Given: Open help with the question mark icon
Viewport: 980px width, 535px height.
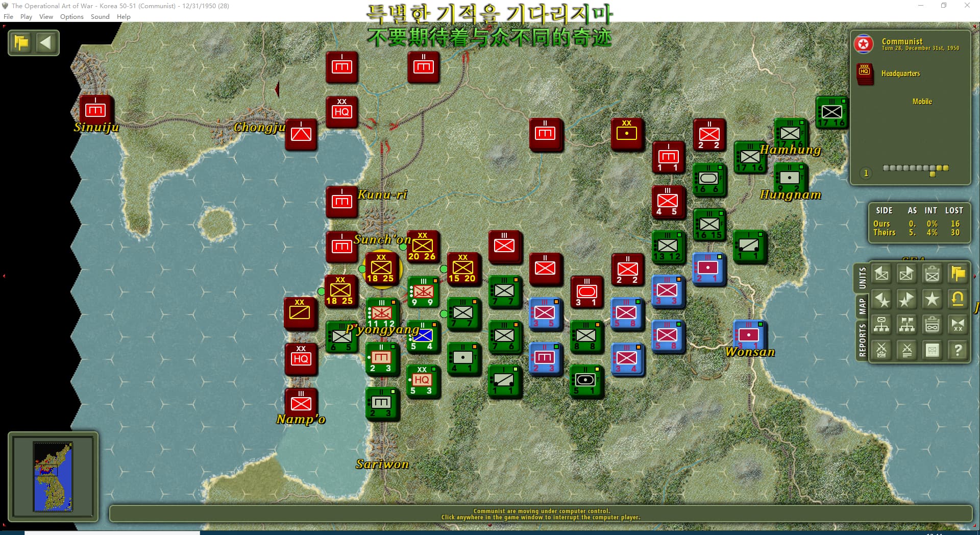Looking at the screenshot, I should pos(958,350).
